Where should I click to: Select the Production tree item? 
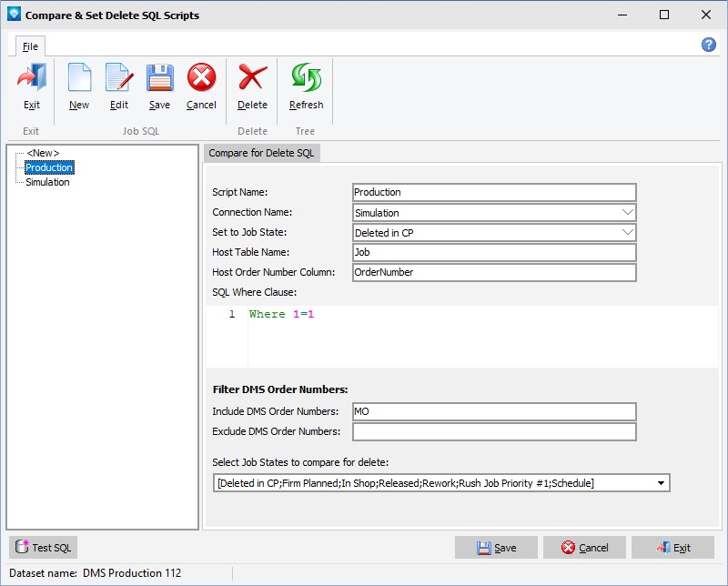49,167
